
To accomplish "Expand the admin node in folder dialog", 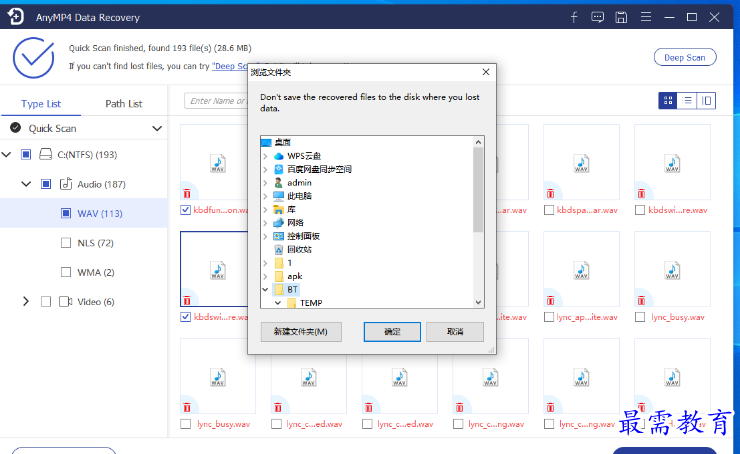I will click(265, 183).
